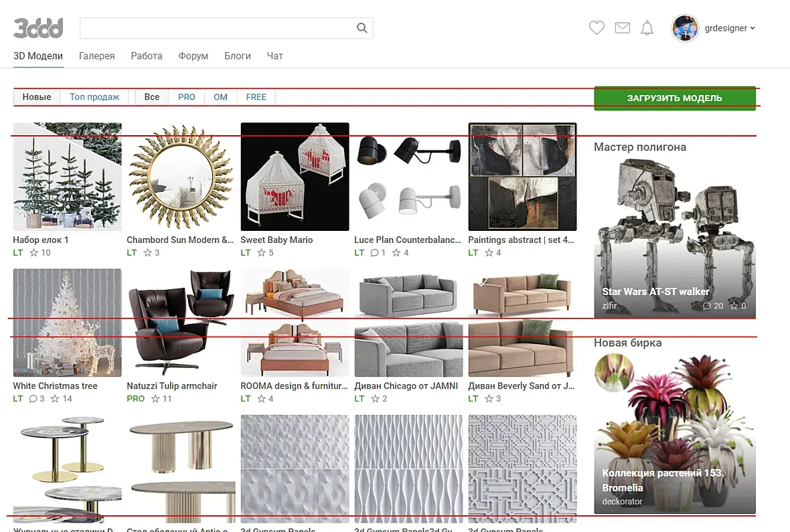Select the FREE model type filter
Viewport: 790px width, 532px height.
pyautogui.click(x=256, y=97)
